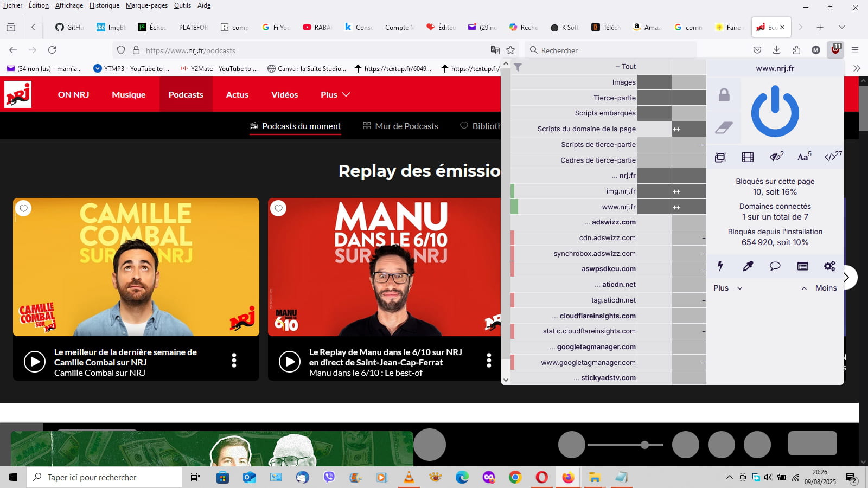This screenshot has height=488, width=868.
Task: Toggle JavaScript blocking icon in uBlock
Action: pyautogui.click(x=833, y=157)
